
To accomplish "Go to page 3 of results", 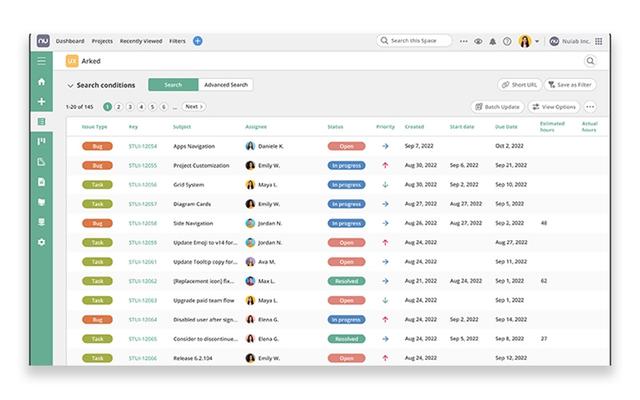I will tap(130, 106).
